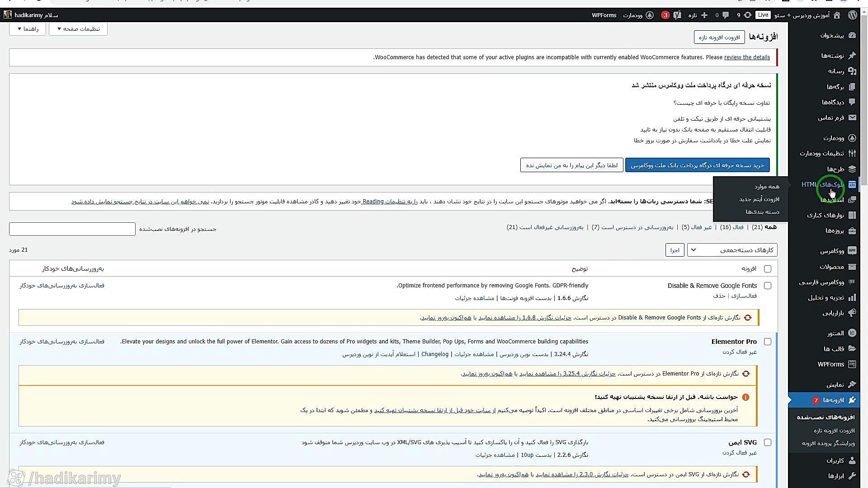Screen dimensions: 868x488
Task: Expand تنظیمات صفحه screen options
Action: click(78, 29)
